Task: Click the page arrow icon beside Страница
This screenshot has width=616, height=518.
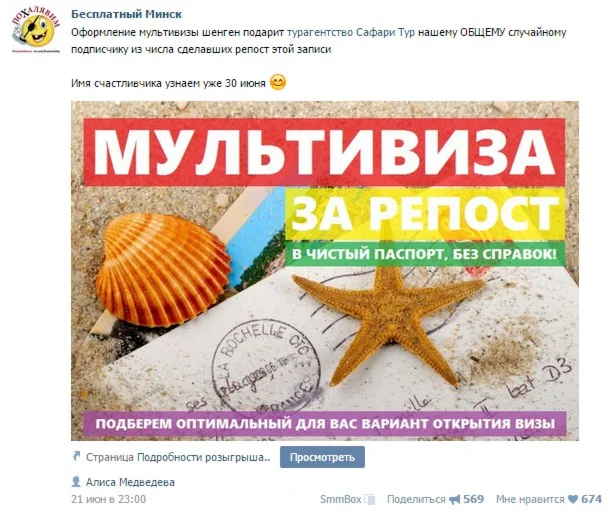Action: [77, 456]
